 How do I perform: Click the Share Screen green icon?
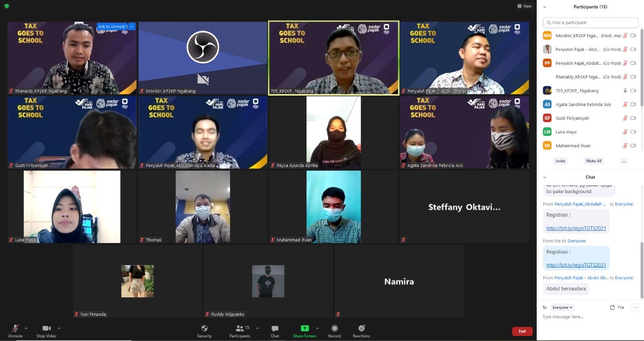pos(304,328)
